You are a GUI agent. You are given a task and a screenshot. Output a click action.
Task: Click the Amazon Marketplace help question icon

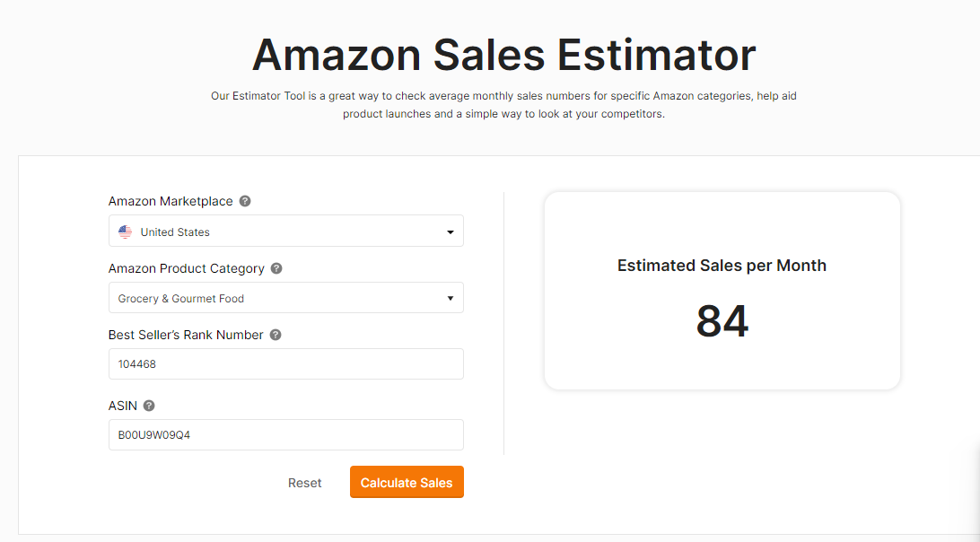(x=245, y=201)
